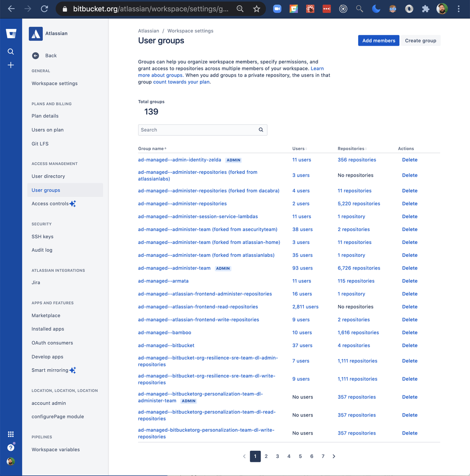470x476 pixels.
Task: Open SSH keys sidebar item
Action: tap(42, 236)
